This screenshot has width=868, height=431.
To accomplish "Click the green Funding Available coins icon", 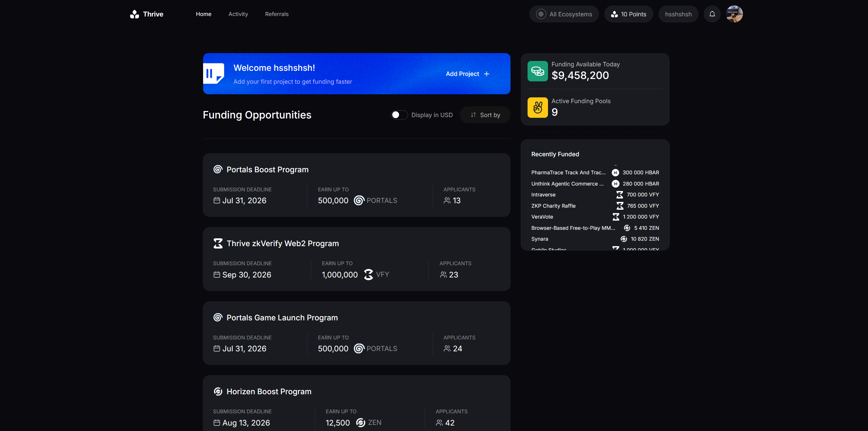I will [x=537, y=71].
